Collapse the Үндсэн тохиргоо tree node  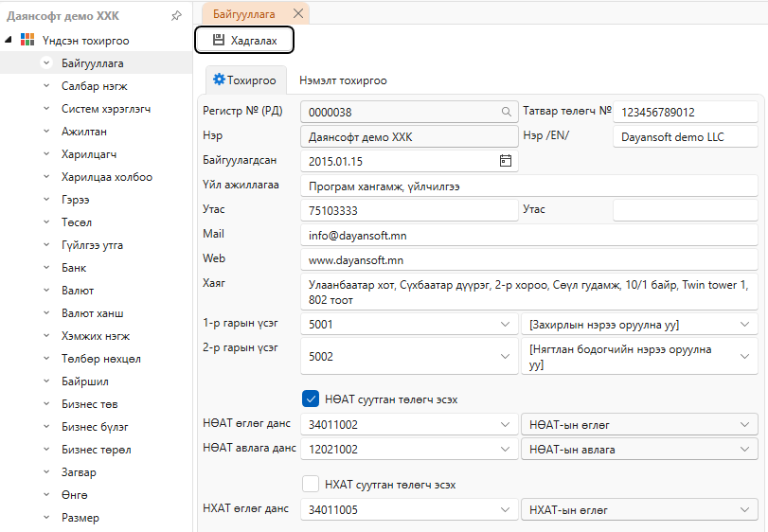[x=9, y=40]
